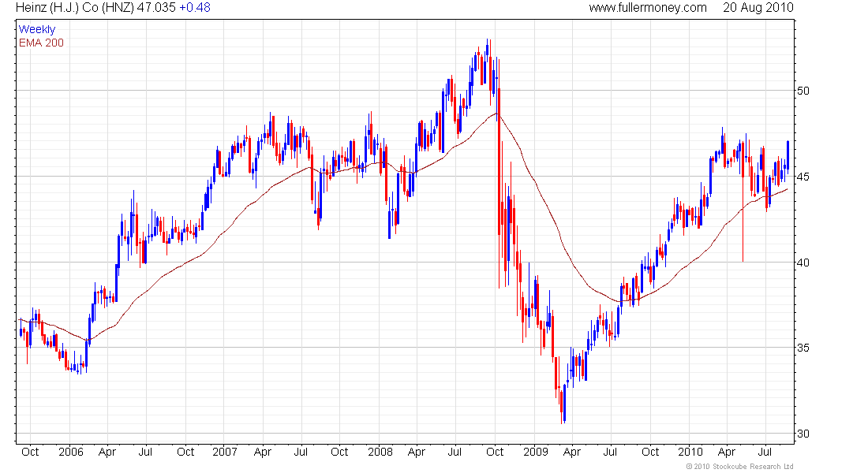Click the Heinz (H.J.) Co (HNZ) title

(x=75, y=8)
